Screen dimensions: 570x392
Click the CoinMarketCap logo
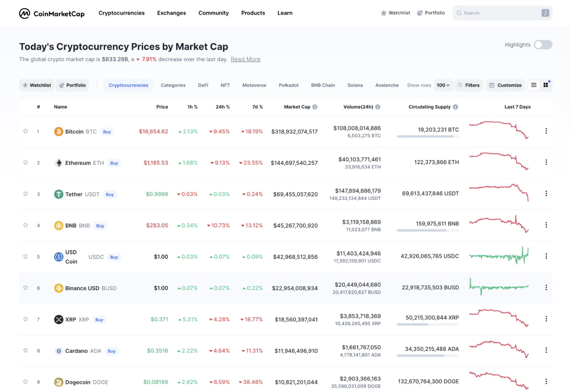click(x=52, y=14)
